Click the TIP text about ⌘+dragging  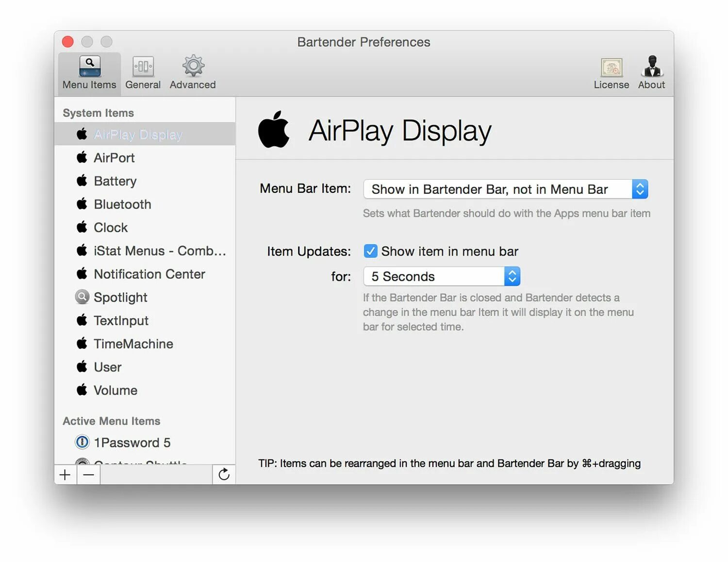[x=449, y=463]
